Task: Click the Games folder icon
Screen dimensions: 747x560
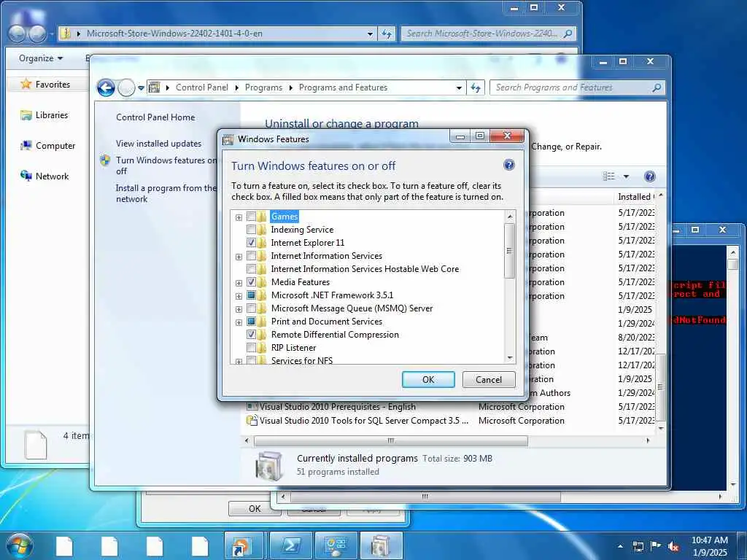Action: click(x=262, y=217)
